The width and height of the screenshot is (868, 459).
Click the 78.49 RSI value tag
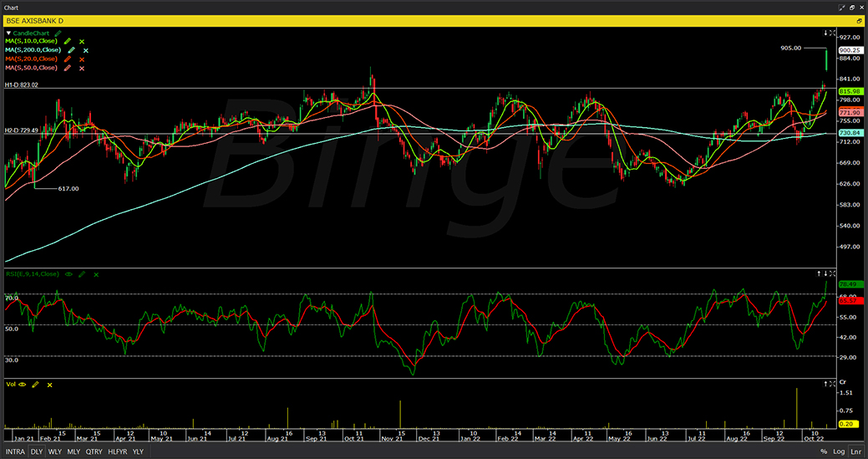pos(850,284)
